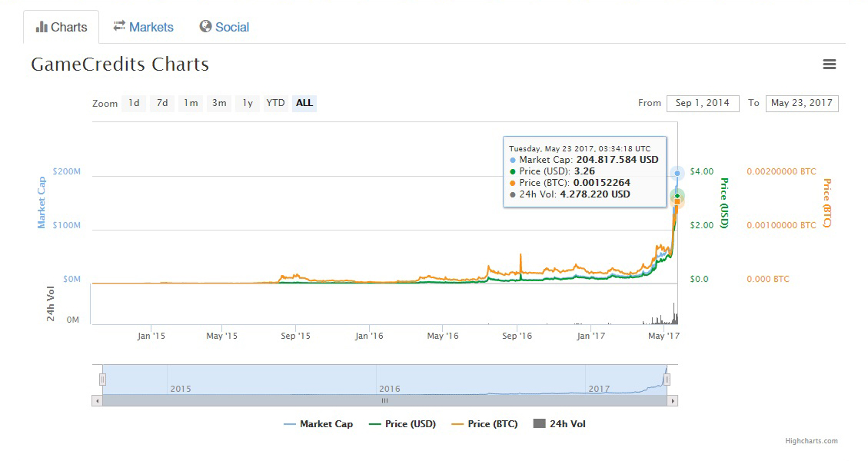Set zoom range to 3m
868x461 pixels.
(219, 103)
